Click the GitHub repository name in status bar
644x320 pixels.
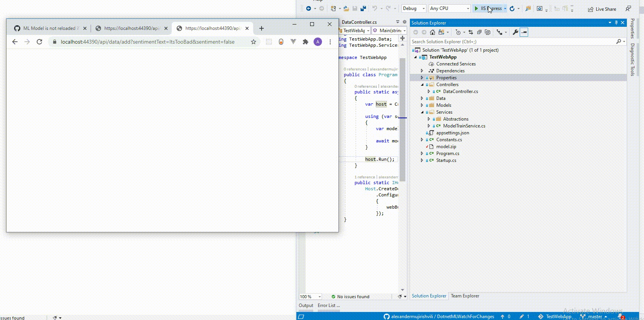tap(439, 317)
